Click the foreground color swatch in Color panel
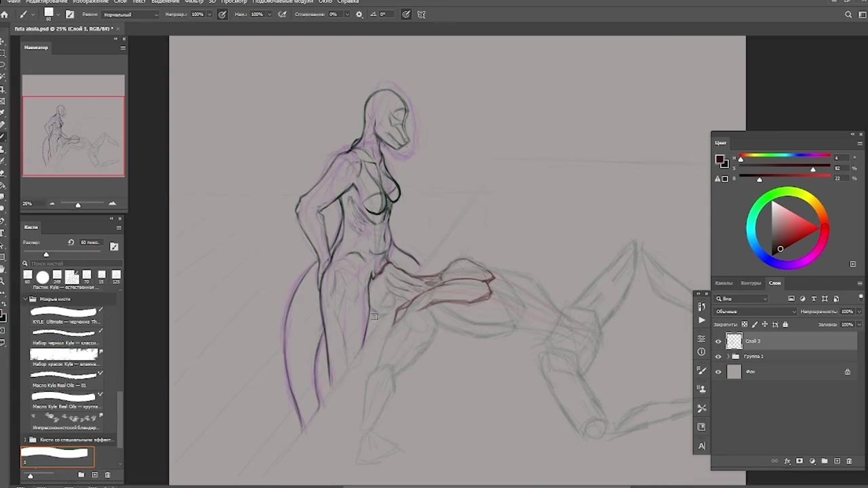 719,159
